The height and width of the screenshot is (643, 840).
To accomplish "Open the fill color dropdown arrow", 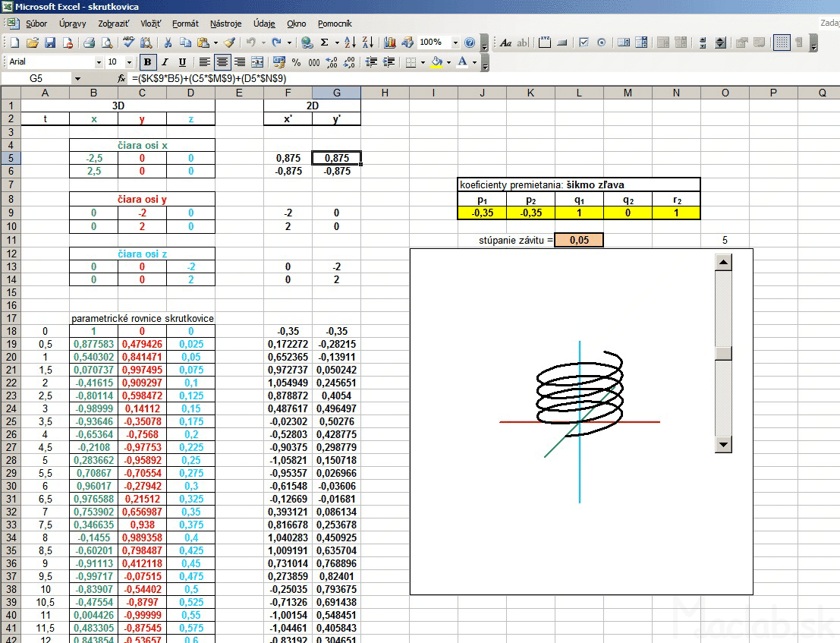I will 448,62.
